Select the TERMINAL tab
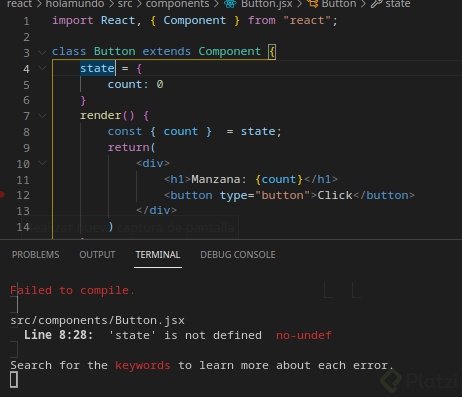The image size is (462, 397). click(158, 255)
